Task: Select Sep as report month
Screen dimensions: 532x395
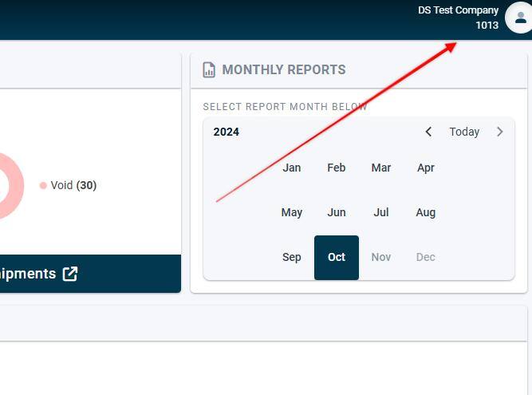Action: (292, 257)
